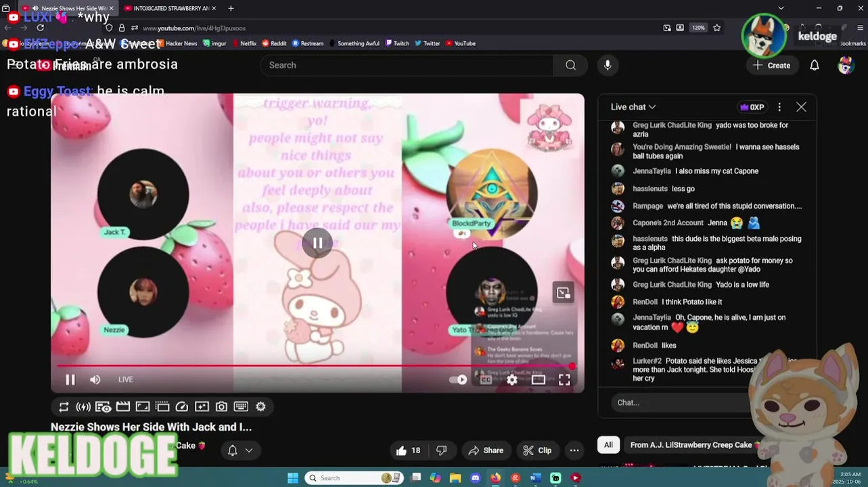Toggle the notification bell for the channel
Screen dimensions: 868x487
coord(232,450)
